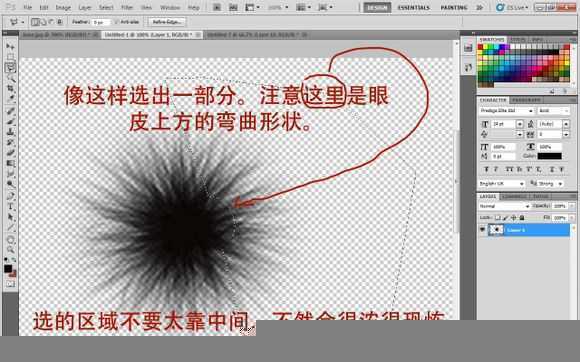Open Mini Bridge from the application bar
The height and width of the screenshot is (362, 580).
(x=233, y=7)
